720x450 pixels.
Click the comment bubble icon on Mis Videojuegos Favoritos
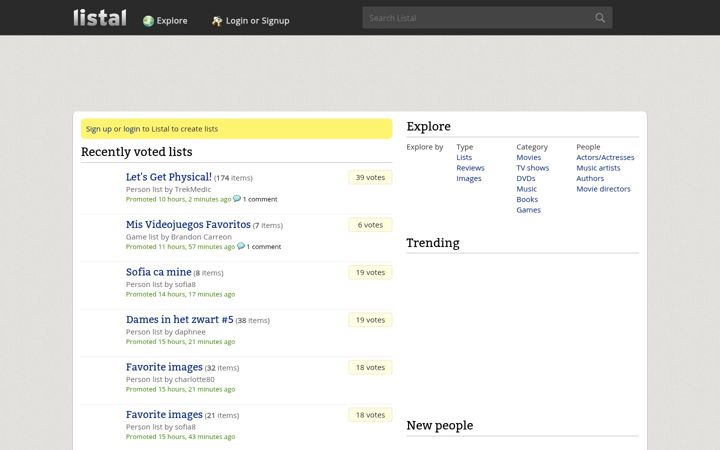click(241, 246)
